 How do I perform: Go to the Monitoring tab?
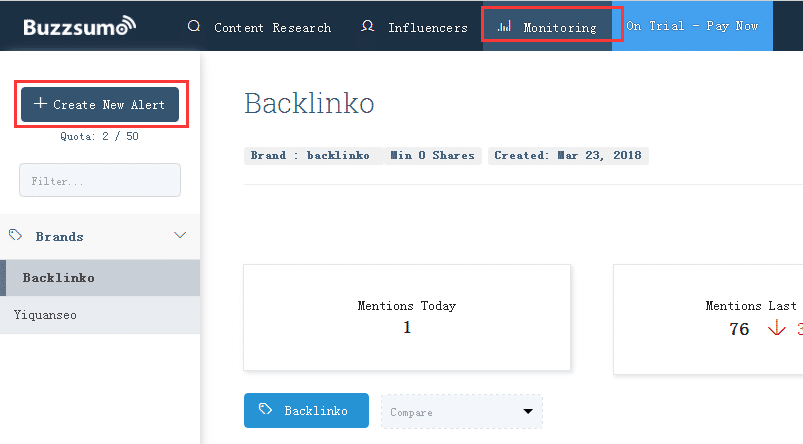click(547, 26)
